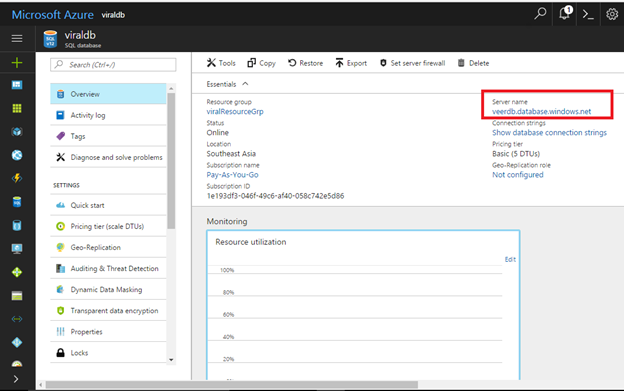624x391 pixels.
Task: Expand more services chevron at sidebar bottom
Action: (16, 379)
